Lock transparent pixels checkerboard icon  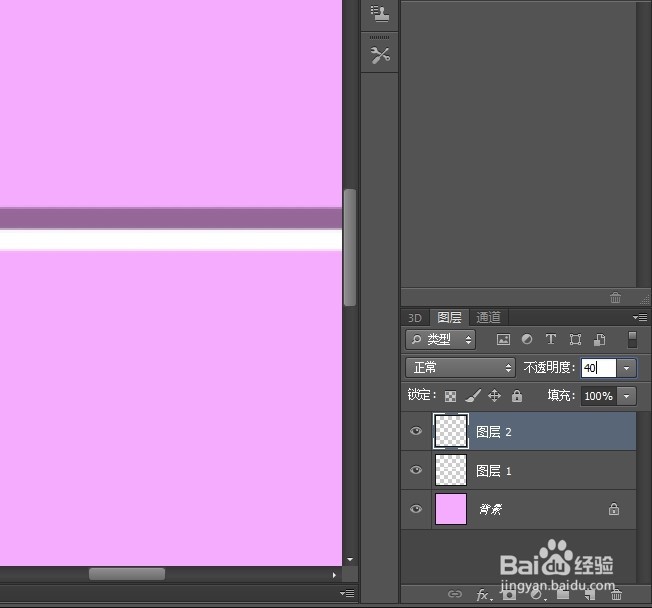(x=450, y=396)
